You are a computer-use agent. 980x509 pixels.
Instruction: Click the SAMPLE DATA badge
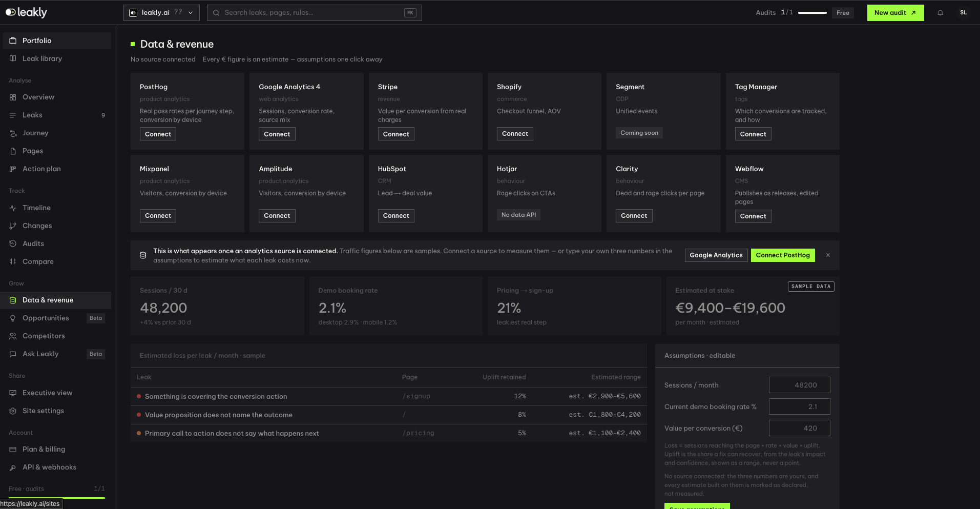811,287
